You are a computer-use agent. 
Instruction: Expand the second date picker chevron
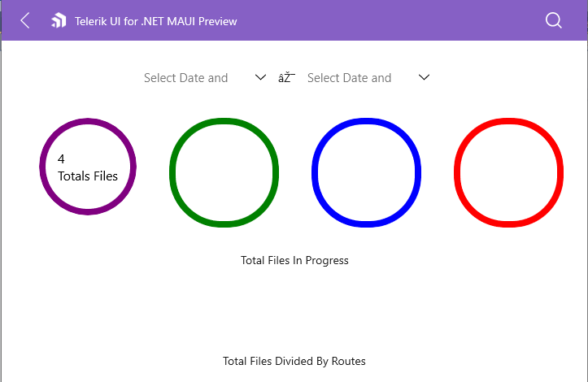(424, 78)
